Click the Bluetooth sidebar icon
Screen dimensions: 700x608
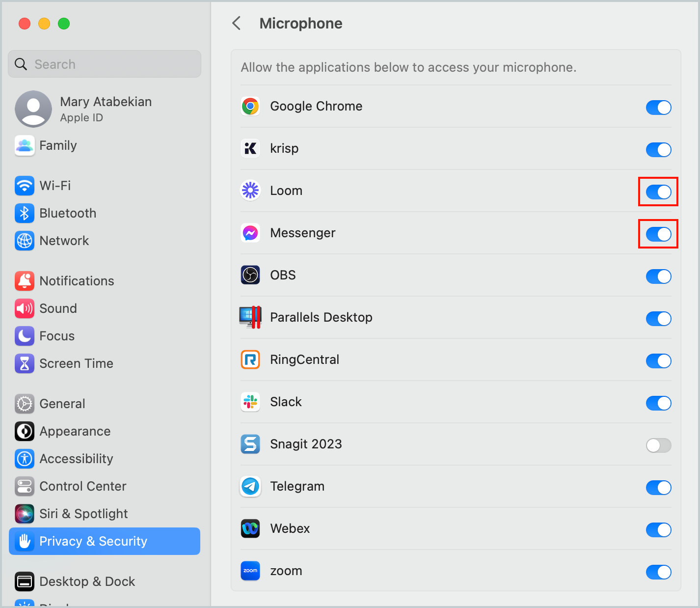25,213
